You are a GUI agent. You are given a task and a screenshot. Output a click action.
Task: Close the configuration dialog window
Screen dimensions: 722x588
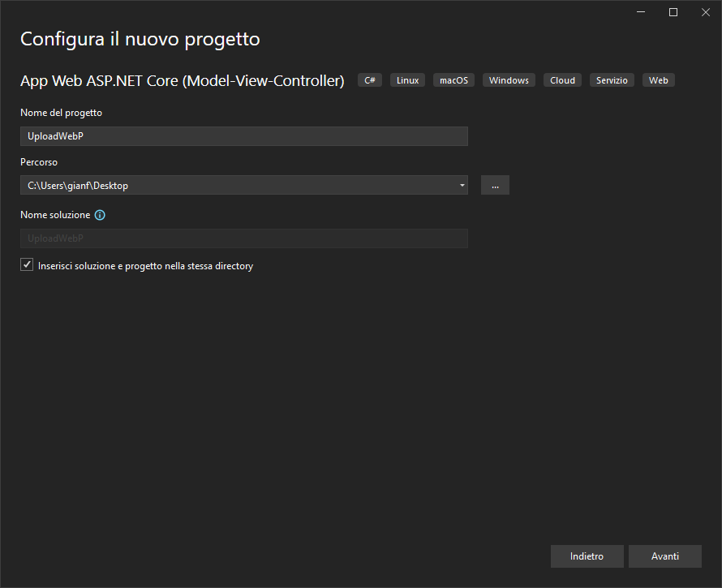[706, 12]
